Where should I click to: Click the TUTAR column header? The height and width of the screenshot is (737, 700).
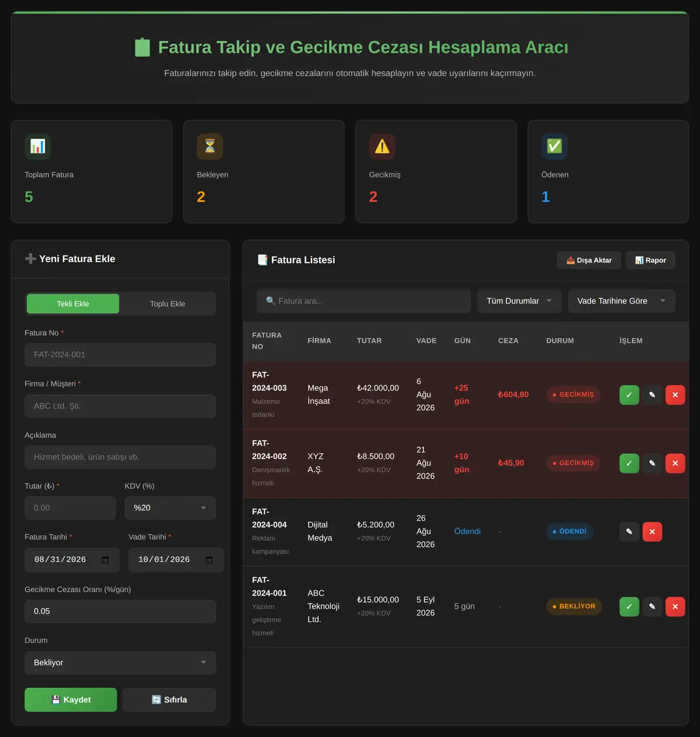(369, 341)
